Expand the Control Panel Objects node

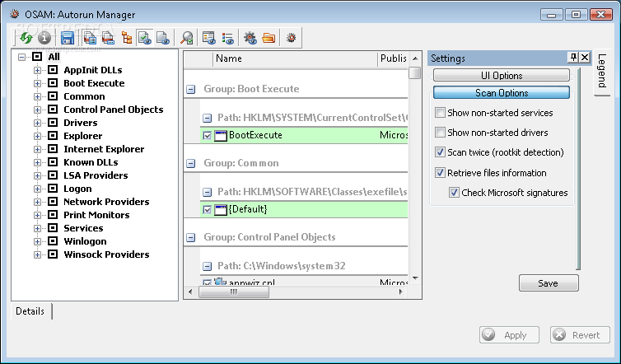click(37, 110)
